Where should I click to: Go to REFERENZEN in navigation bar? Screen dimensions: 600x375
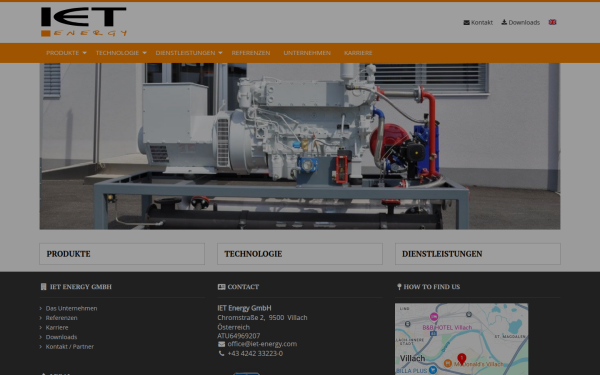(x=251, y=53)
